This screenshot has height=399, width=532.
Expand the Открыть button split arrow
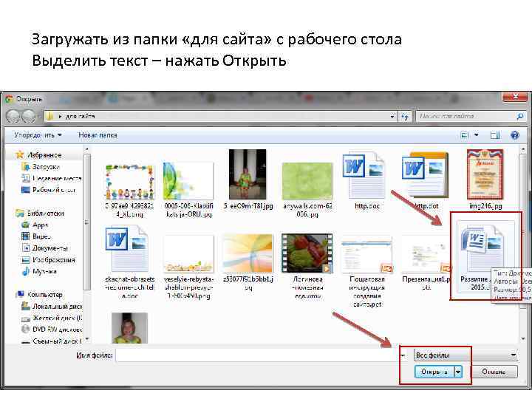[x=458, y=372]
